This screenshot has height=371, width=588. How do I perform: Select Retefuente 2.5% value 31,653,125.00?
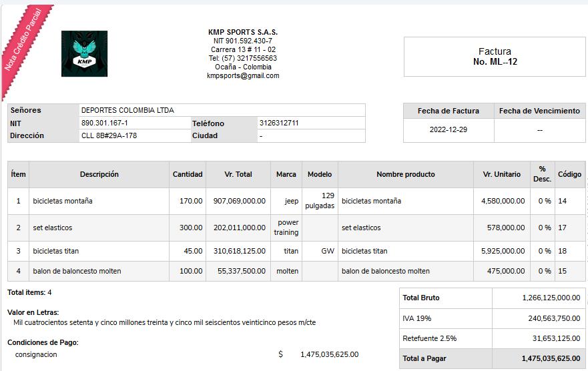point(557,338)
